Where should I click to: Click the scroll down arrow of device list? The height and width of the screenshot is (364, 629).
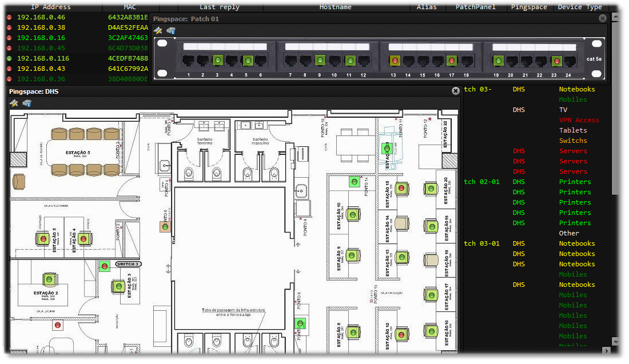click(x=616, y=342)
